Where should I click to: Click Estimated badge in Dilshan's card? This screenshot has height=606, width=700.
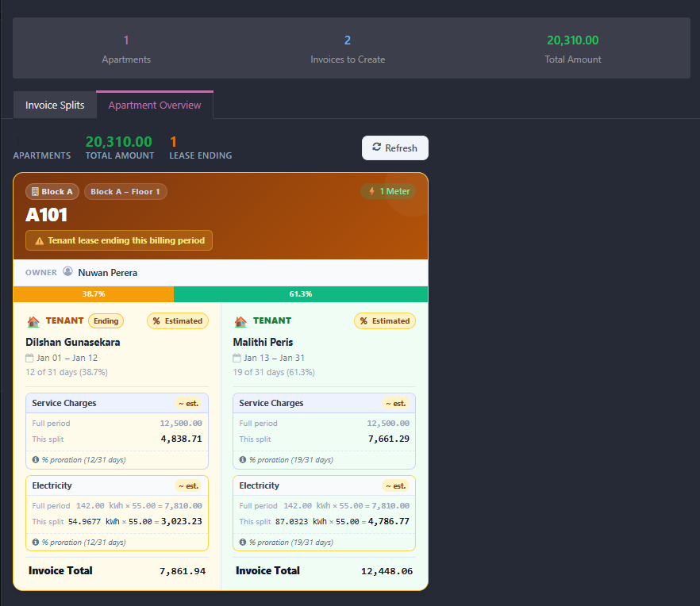tap(178, 321)
